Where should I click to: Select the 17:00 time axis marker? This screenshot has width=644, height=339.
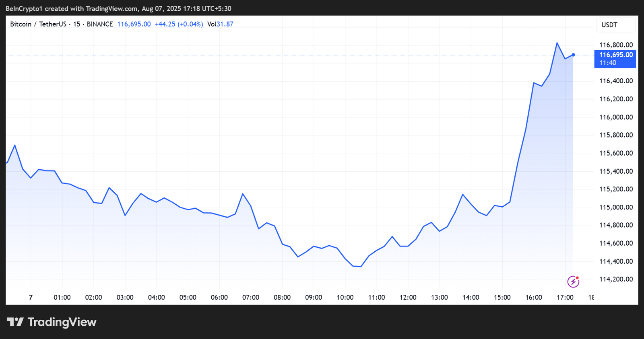point(565,297)
